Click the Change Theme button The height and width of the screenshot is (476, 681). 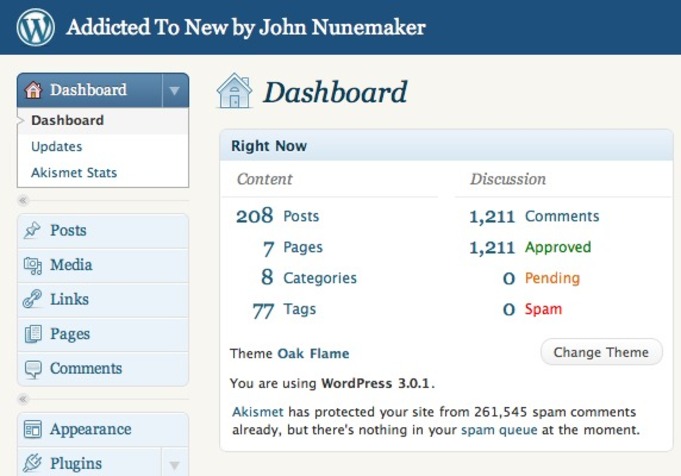602,352
